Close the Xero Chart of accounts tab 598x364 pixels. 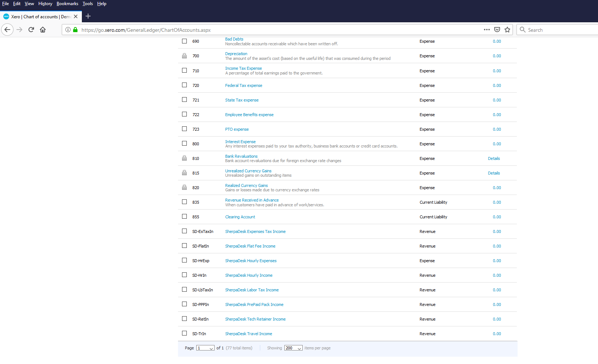tap(76, 16)
